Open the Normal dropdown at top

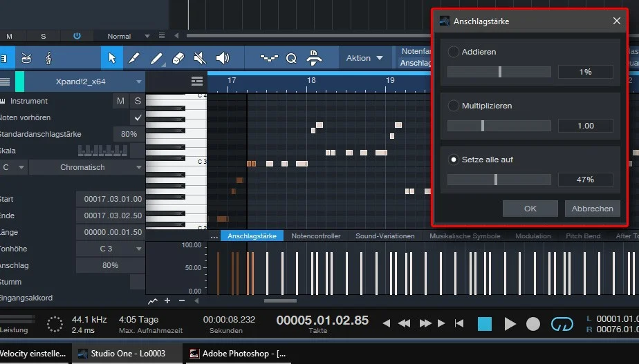pos(128,36)
